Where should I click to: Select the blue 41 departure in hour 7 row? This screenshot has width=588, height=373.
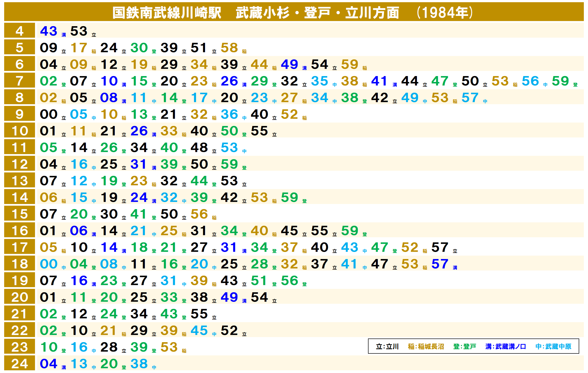380,81
